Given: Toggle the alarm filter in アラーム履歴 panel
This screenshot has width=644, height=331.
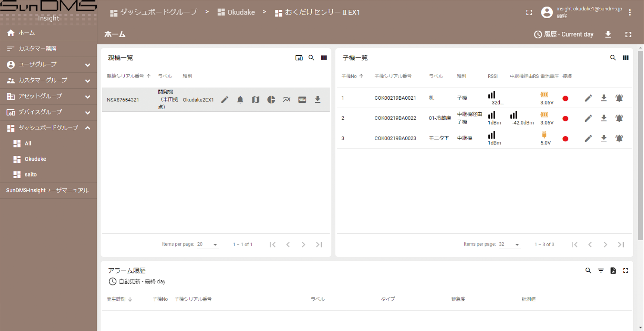Looking at the screenshot, I should click(x=601, y=271).
